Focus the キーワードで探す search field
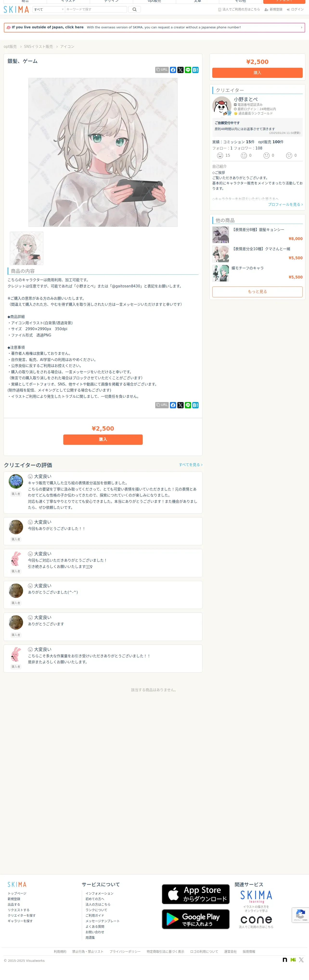Viewport: 309px width, 980px height. (96, 10)
